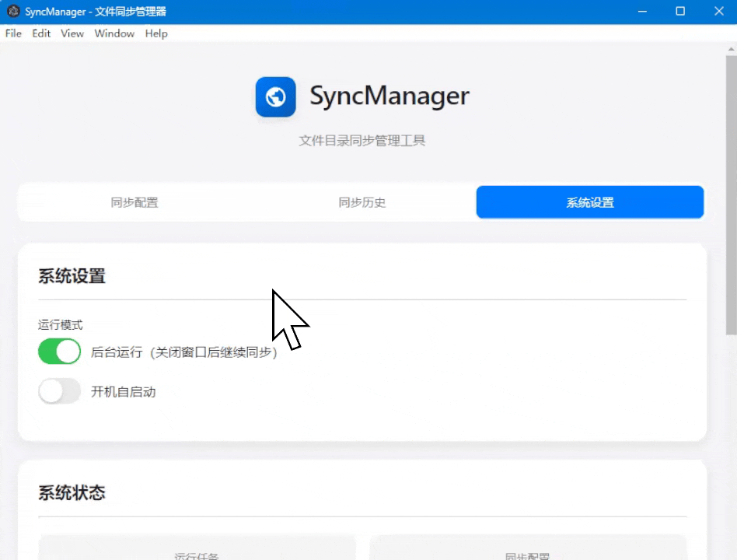Viewport: 737px width, 560px height.
Task: Switch to the 同步配置 tab
Action: [x=134, y=202]
